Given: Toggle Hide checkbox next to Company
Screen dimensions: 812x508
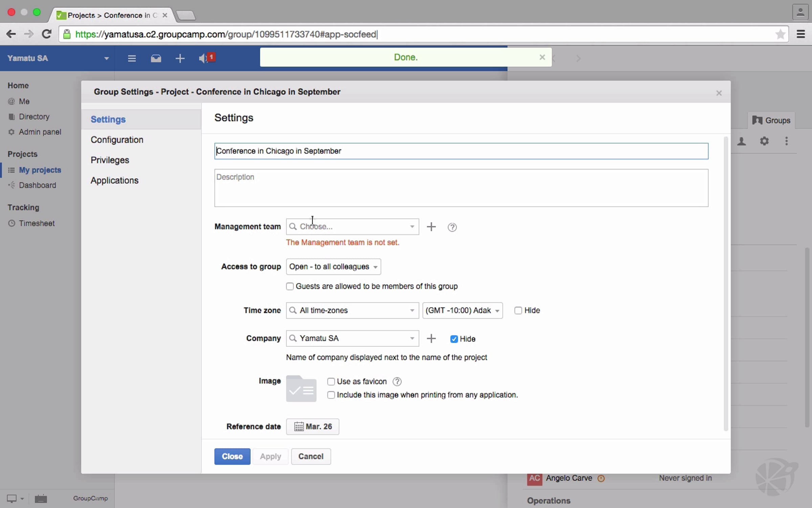Looking at the screenshot, I should click(454, 339).
